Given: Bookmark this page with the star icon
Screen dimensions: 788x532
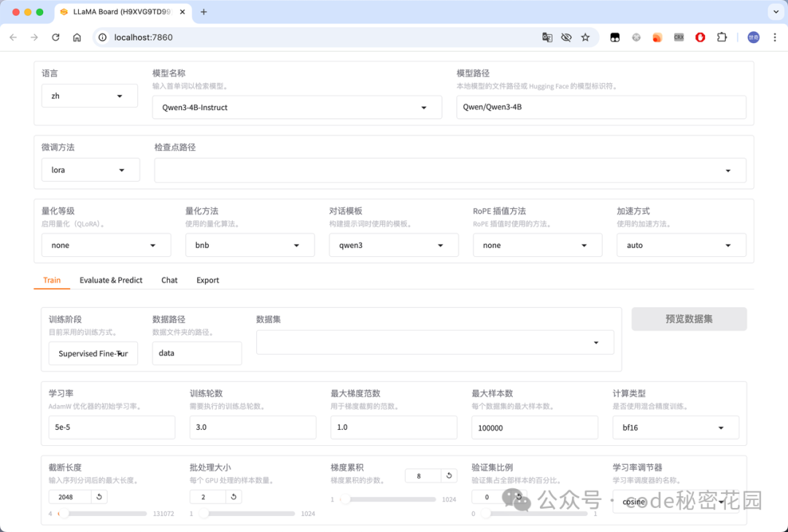Looking at the screenshot, I should pyautogui.click(x=585, y=37).
